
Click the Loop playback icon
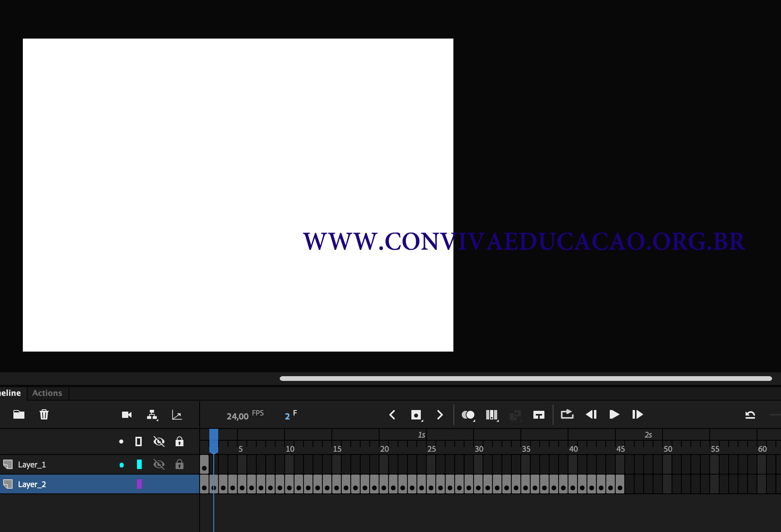(567, 414)
